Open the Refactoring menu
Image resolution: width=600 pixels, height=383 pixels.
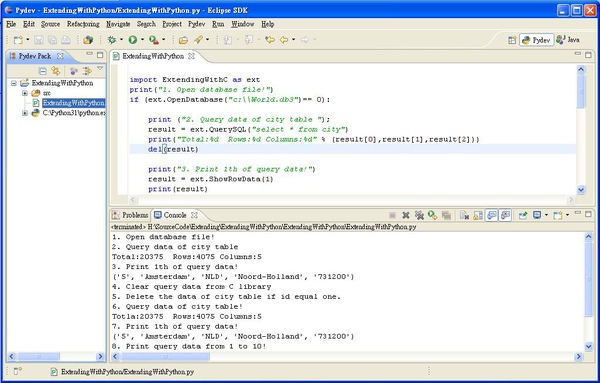click(x=83, y=24)
